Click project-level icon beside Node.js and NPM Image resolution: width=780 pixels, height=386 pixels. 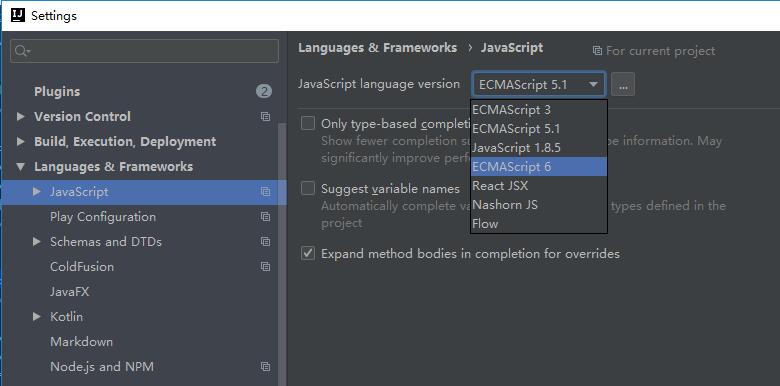pyautogui.click(x=265, y=367)
